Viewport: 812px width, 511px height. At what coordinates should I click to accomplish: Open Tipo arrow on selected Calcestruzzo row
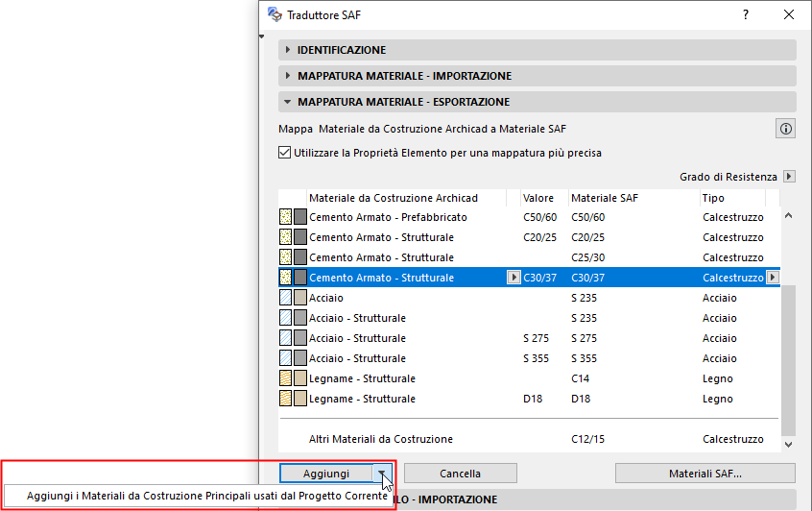pyautogui.click(x=773, y=278)
